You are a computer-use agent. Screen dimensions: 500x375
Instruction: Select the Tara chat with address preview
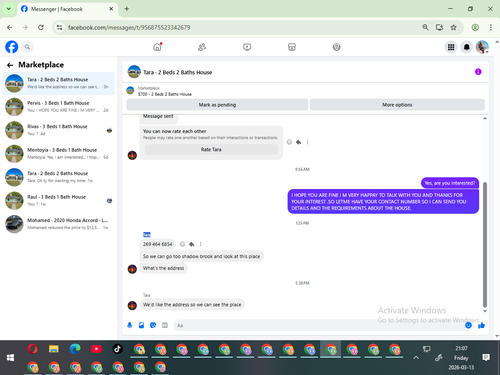(x=59, y=83)
